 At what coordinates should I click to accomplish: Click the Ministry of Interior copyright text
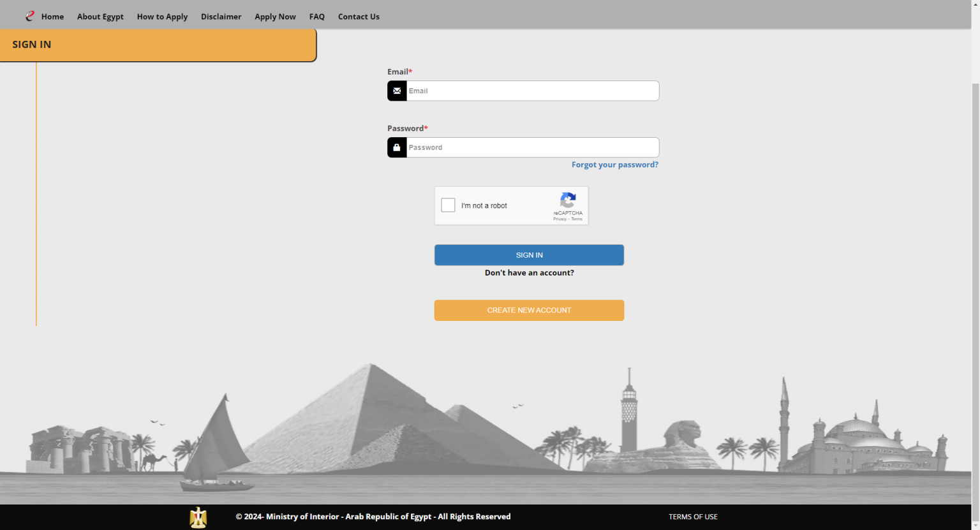pyautogui.click(x=373, y=517)
